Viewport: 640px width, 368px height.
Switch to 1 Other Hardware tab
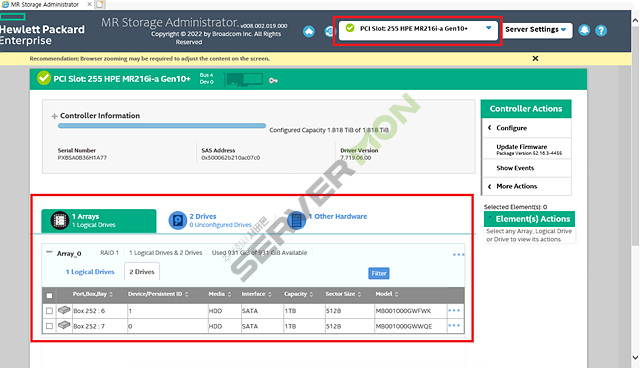327,219
